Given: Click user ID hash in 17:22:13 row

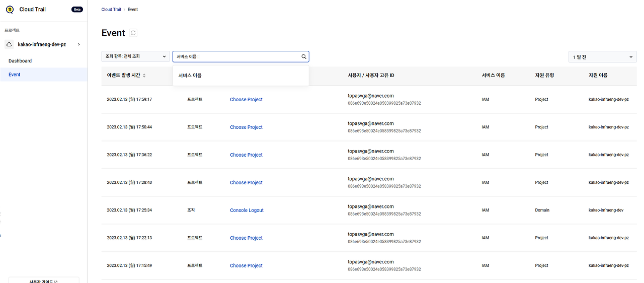Looking at the screenshot, I should tap(384, 242).
